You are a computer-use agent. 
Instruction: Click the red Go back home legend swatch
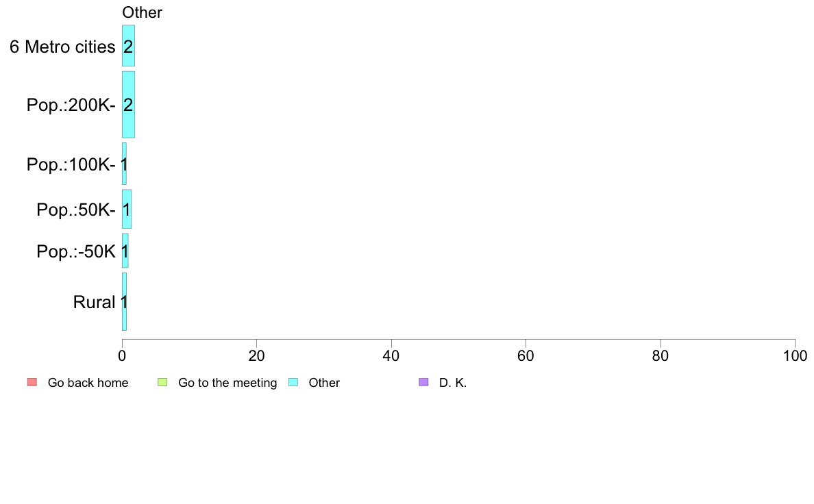click(x=32, y=383)
